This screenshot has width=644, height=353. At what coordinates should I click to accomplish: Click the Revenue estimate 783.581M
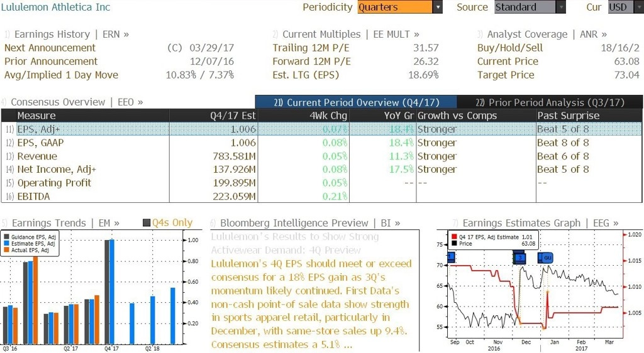234,156
